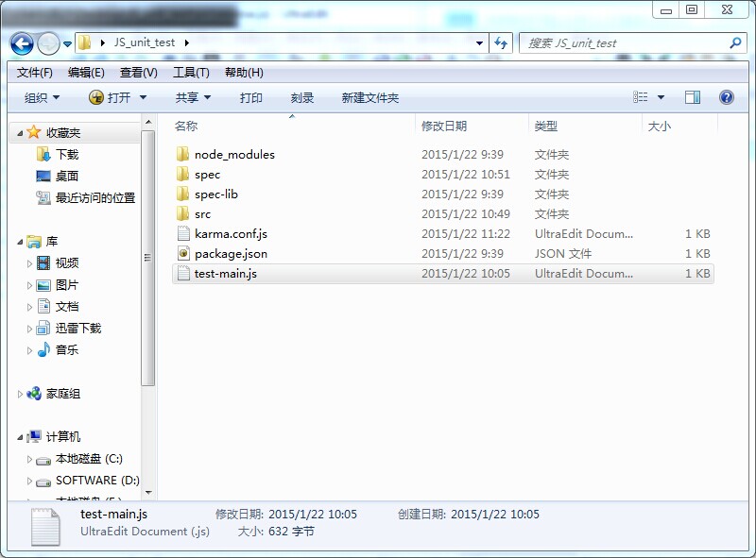756x558 pixels.
Task: Click the Back navigation arrow
Action: [x=22, y=43]
